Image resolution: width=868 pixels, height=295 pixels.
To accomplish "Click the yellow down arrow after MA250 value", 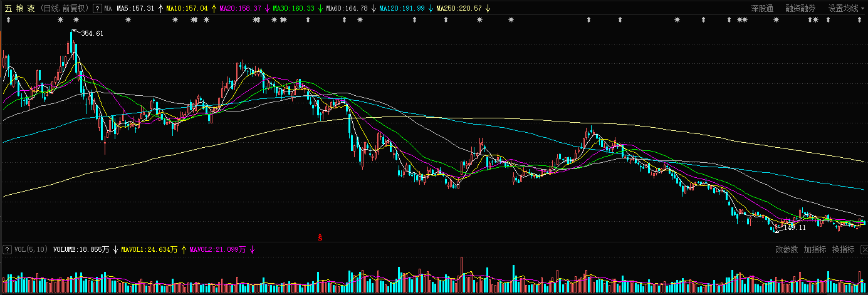I will 488,9.
